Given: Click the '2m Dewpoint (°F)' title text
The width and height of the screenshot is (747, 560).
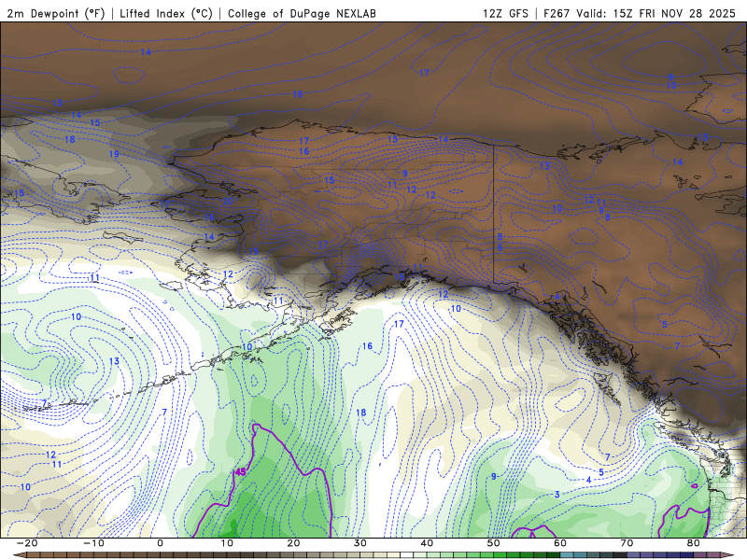Looking at the screenshot, I should pos(55,13).
